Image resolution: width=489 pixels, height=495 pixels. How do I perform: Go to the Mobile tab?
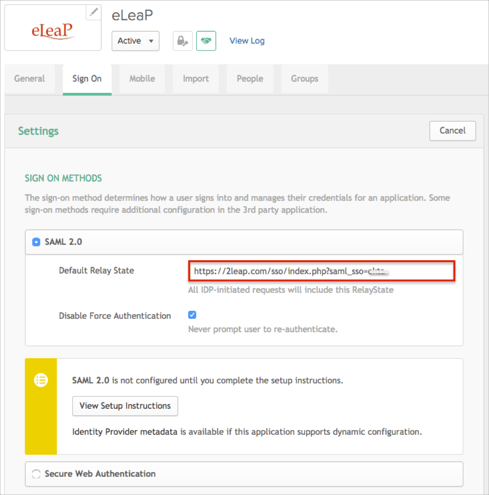click(142, 79)
